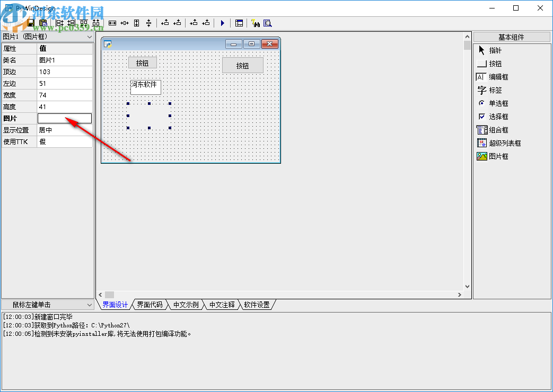Click the decrease height toolbar icon
This screenshot has height=392, width=553.
149,23
